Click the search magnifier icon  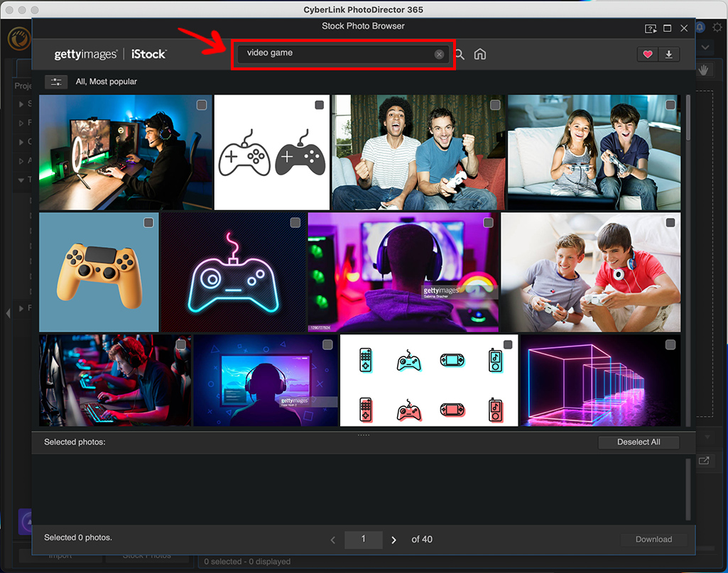[x=460, y=55]
